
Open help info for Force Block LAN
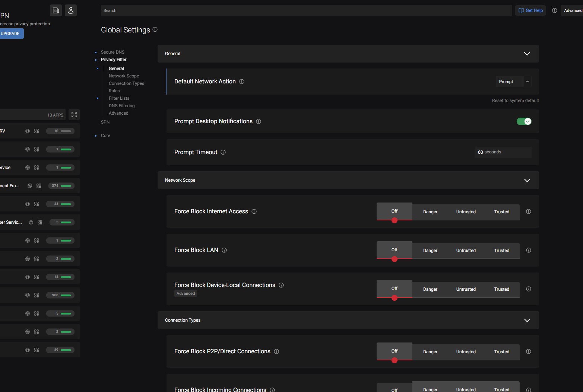[x=224, y=250]
